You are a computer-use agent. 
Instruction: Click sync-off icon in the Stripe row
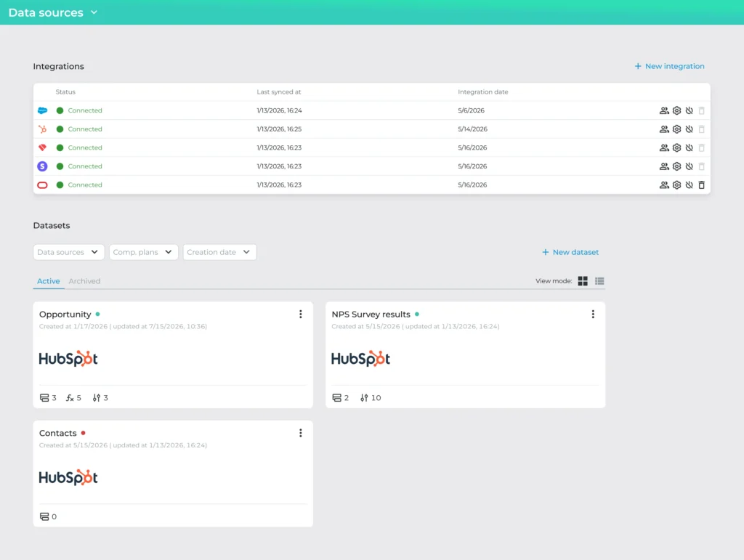coord(689,166)
